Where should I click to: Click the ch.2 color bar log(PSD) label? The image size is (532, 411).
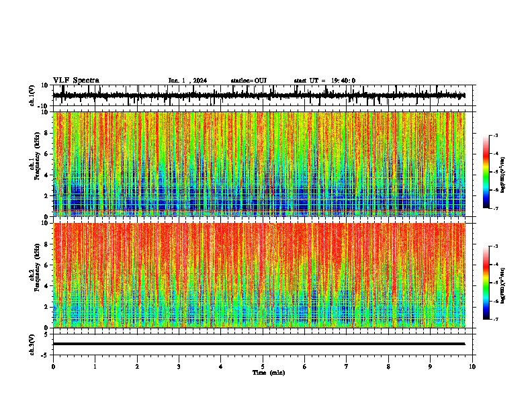pyautogui.click(x=503, y=285)
